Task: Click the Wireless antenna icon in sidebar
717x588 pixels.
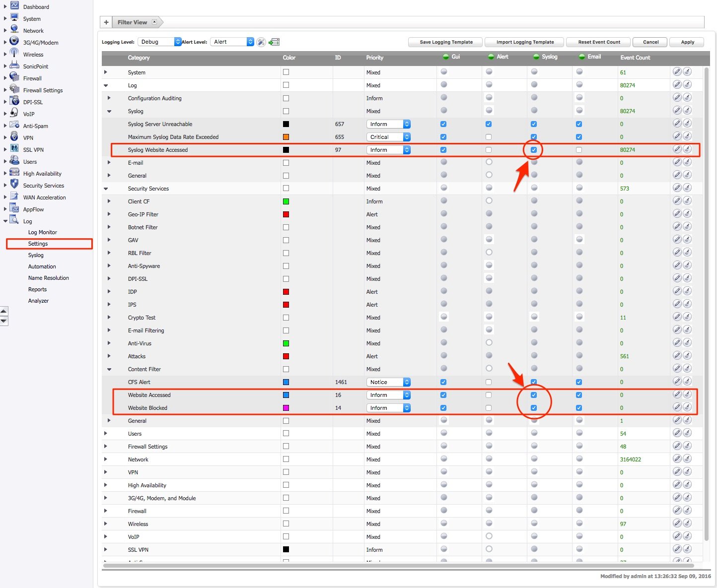Action: (x=14, y=53)
